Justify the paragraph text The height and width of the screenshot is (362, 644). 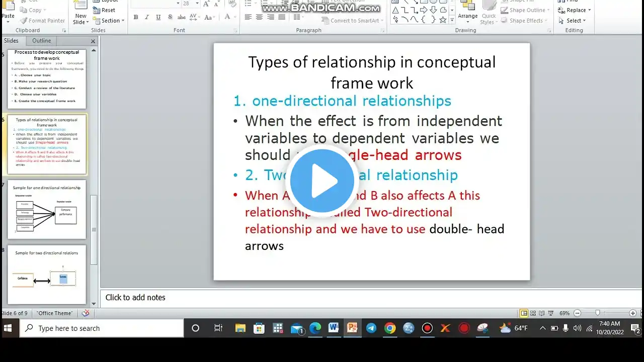282,17
